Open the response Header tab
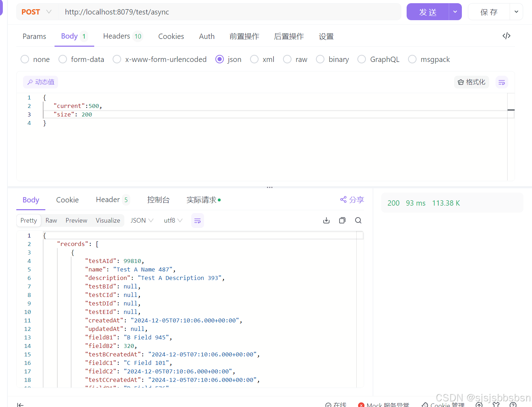Screen dimensions: 532x407 click(113, 200)
